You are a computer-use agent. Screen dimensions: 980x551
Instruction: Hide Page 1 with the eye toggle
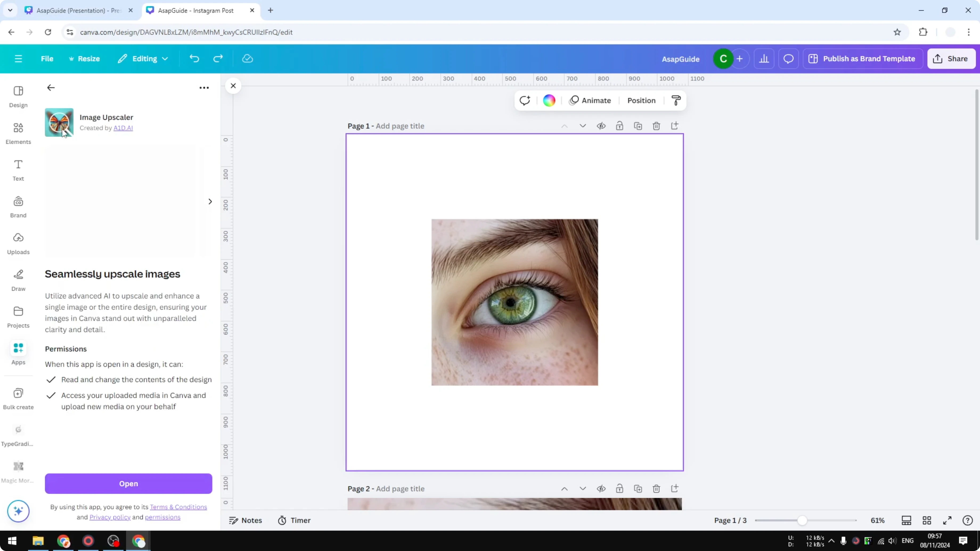[x=602, y=126]
